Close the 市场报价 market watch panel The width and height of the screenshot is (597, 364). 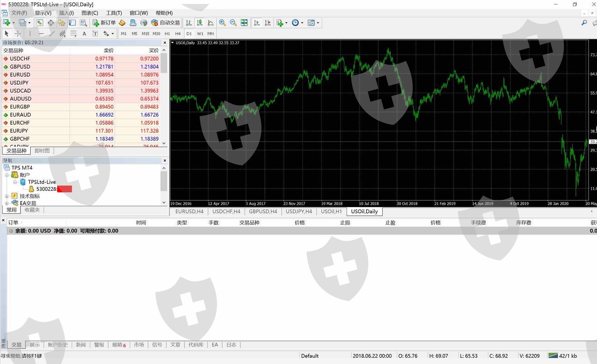165,43
